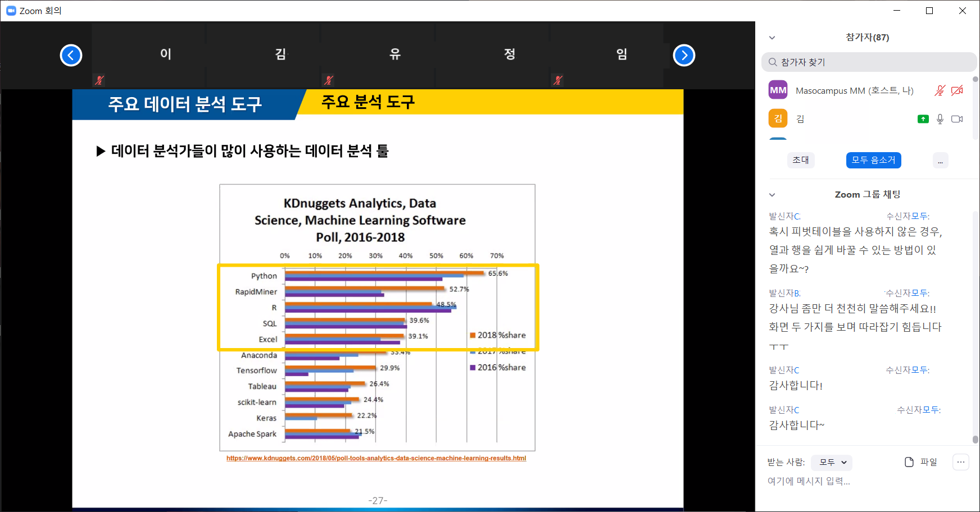Click the 초대 invite button
The image size is (980, 512).
(800, 160)
